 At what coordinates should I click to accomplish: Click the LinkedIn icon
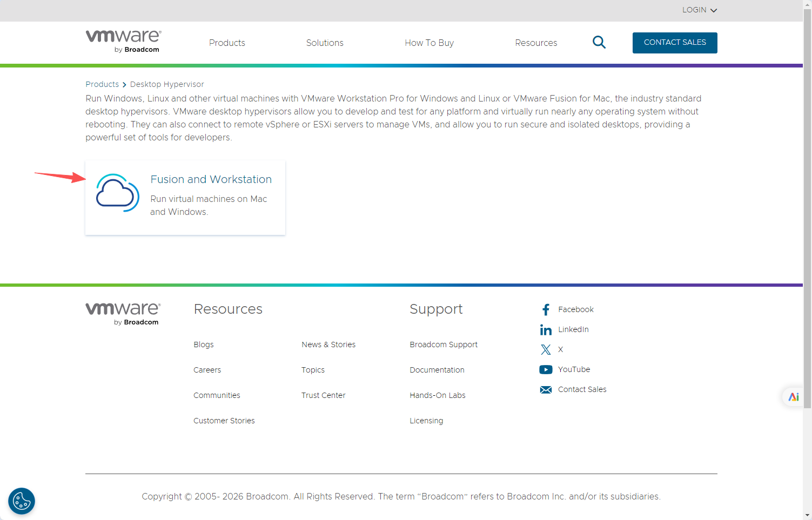click(x=546, y=329)
